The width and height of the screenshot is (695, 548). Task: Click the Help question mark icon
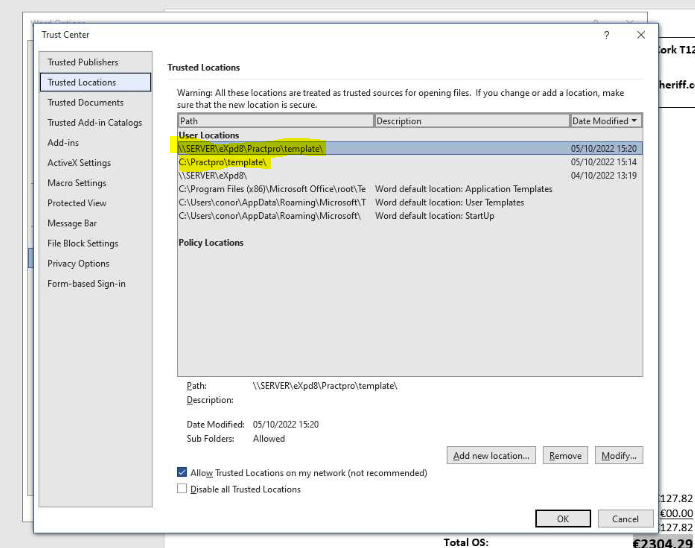pos(606,35)
